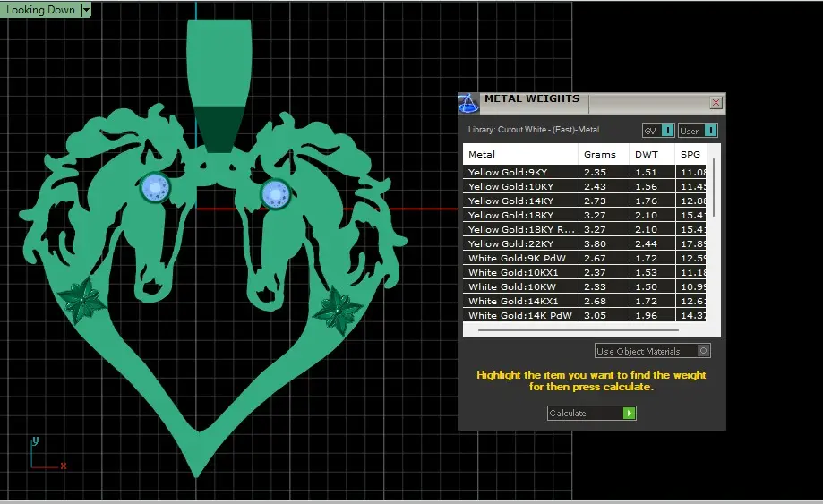
Task: Click the 1.53 DWT value
Action: (x=646, y=272)
